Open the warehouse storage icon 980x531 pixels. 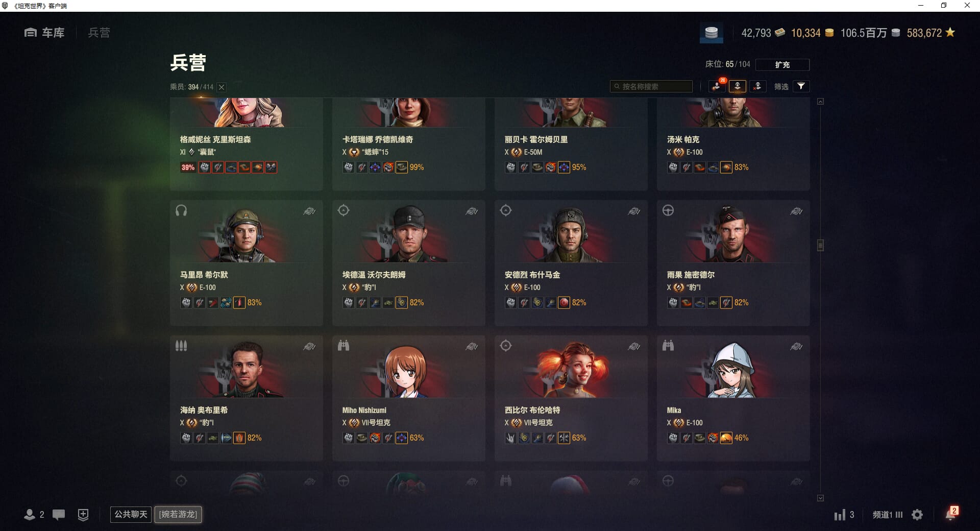[711, 33]
